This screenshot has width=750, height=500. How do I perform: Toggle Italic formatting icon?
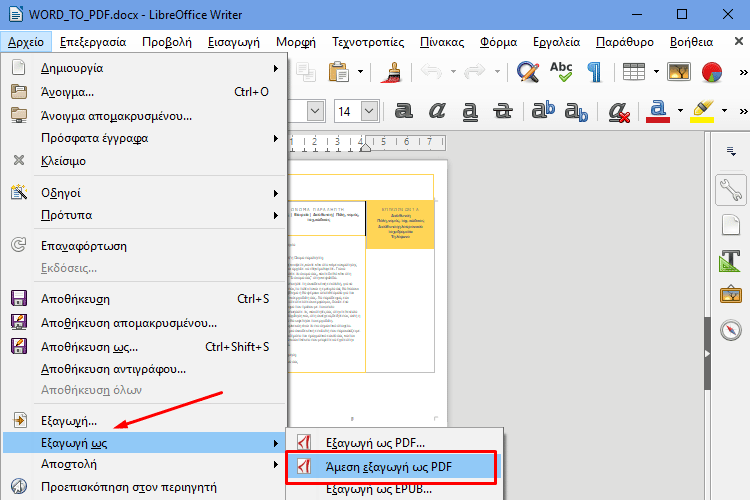(437, 111)
